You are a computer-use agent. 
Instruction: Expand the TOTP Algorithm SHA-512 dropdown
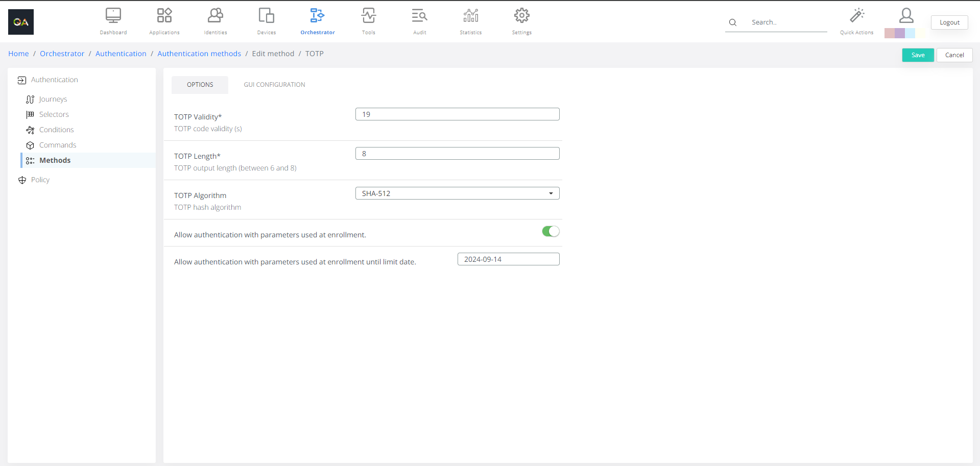tap(457, 193)
